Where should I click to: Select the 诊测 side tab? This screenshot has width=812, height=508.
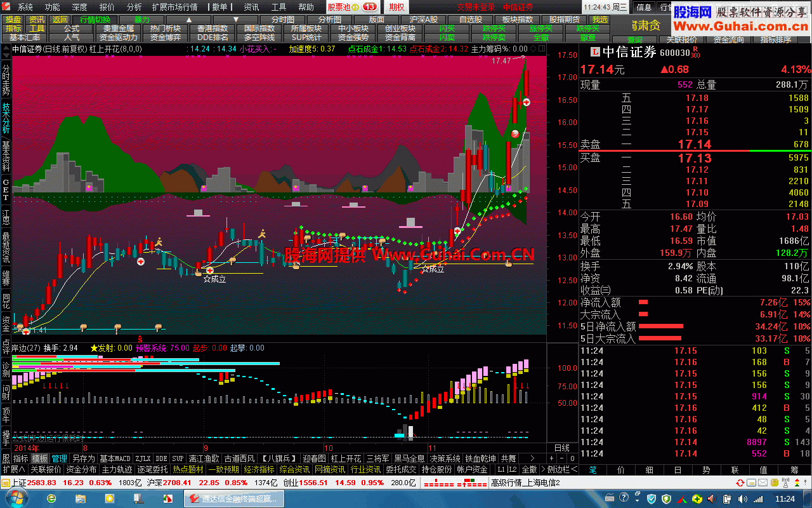6,369
